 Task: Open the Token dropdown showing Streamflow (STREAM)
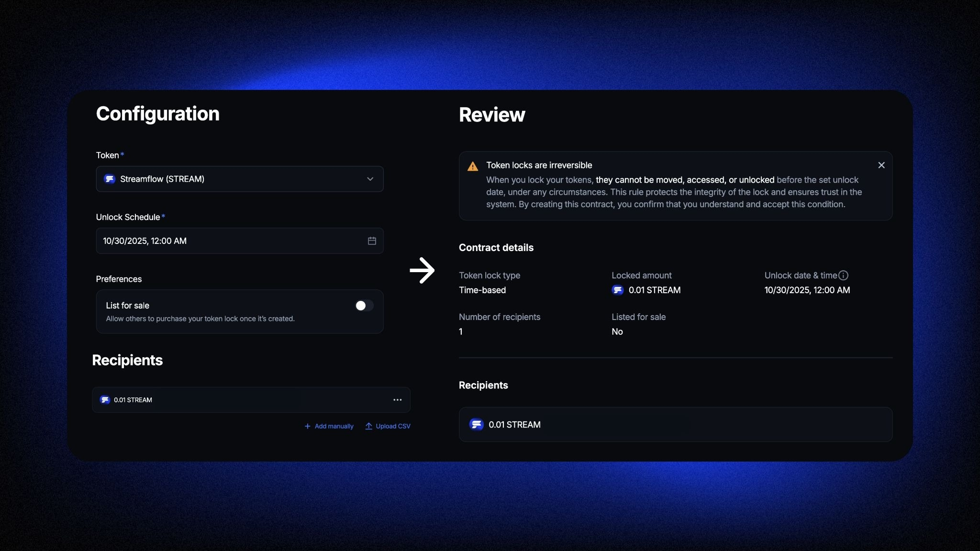point(240,179)
